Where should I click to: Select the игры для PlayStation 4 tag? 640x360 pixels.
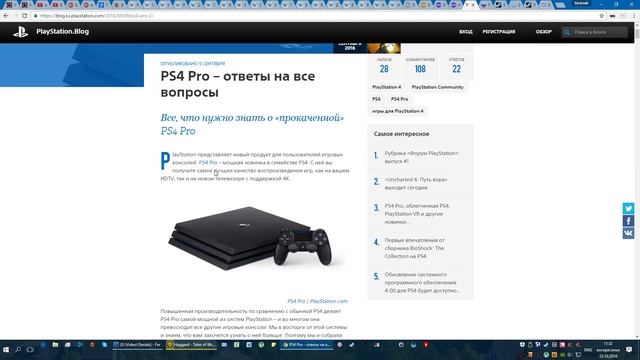(398, 111)
